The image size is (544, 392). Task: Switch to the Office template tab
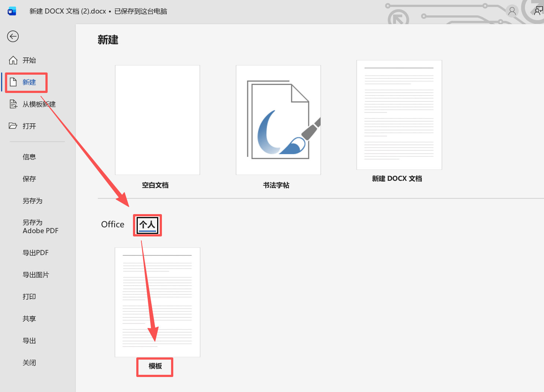click(x=112, y=224)
